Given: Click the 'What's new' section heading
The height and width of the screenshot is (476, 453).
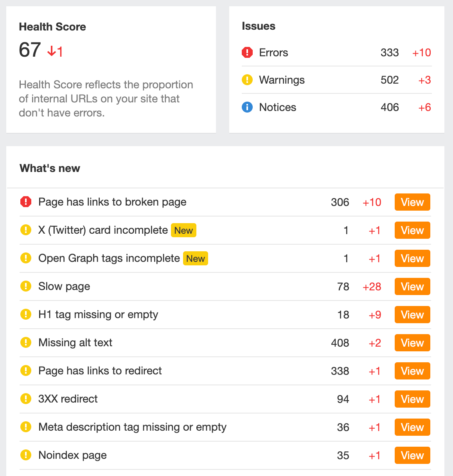Looking at the screenshot, I should [x=50, y=168].
